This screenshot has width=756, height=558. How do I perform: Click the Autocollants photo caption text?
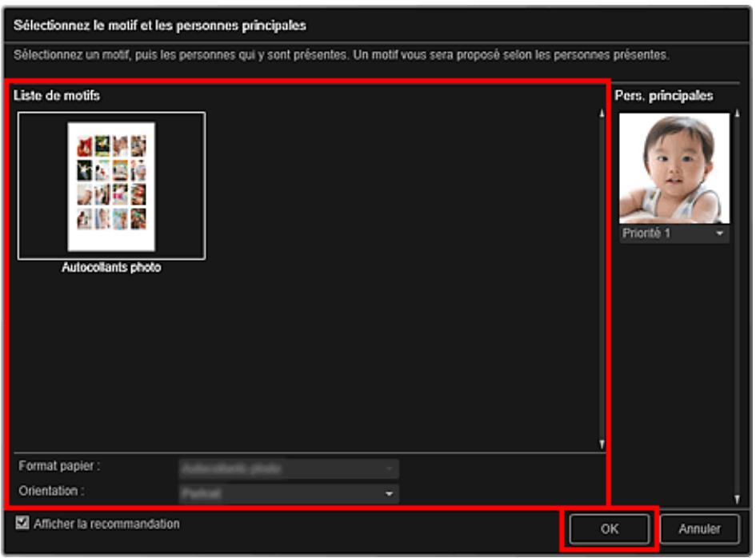point(111,269)
